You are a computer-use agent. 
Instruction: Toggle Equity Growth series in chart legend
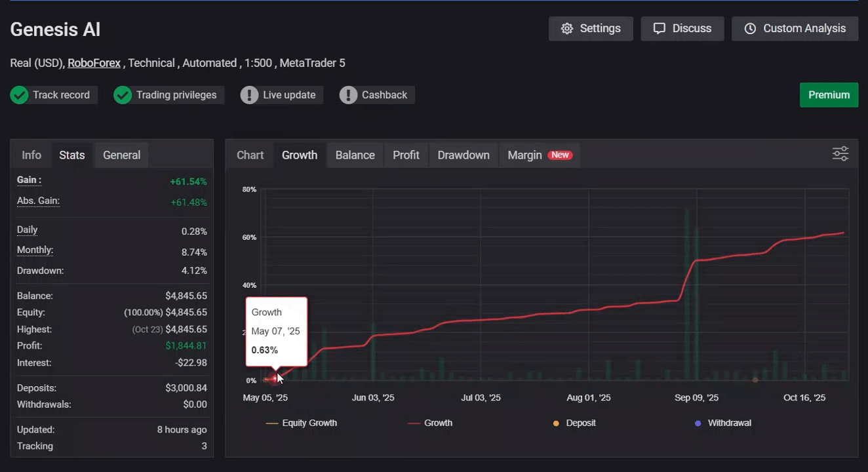coord(302,423)
